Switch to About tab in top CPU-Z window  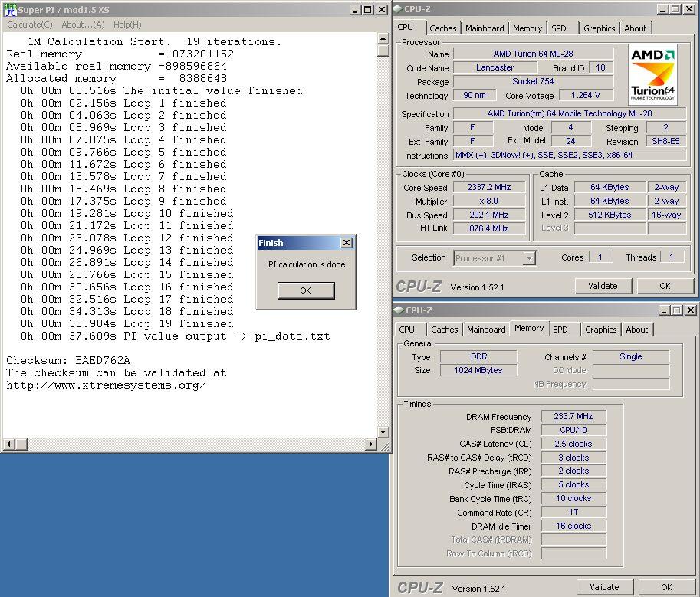[x=636, y=28]
